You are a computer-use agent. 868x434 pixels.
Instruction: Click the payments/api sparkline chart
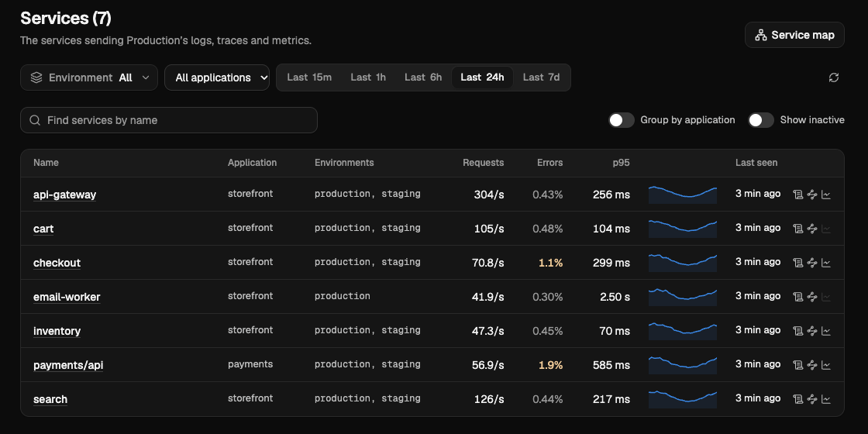[x=683, y=365]
